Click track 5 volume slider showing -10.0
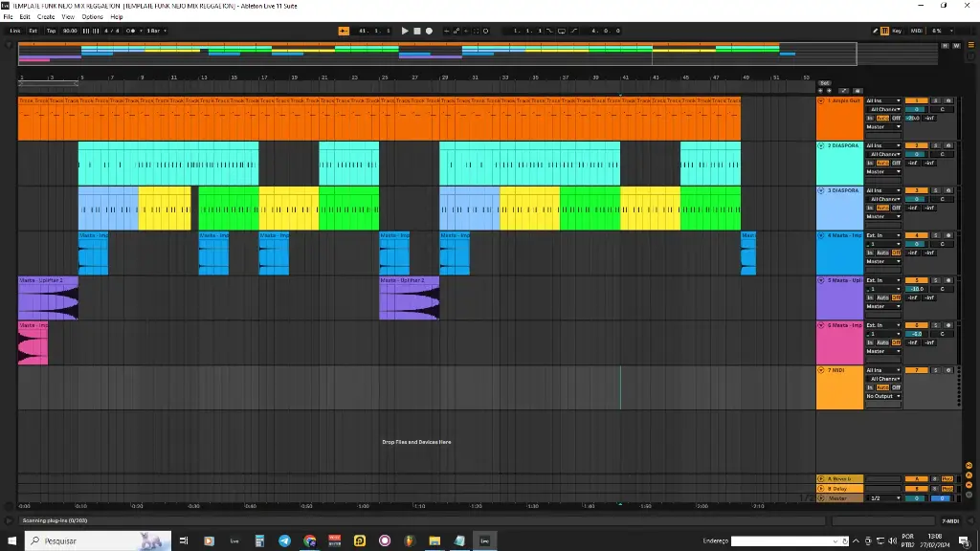Image resolution: width=980 pixels, height=551 pixels. 916,289
